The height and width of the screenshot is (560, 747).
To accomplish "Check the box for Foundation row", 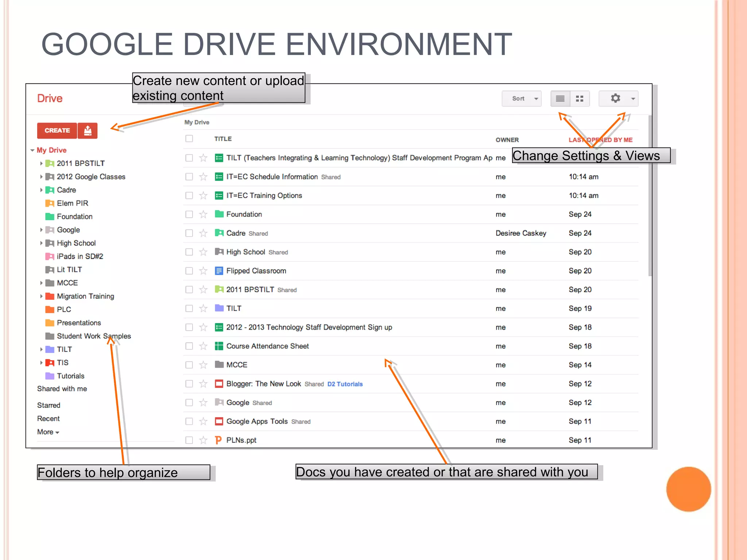I will 189,214.
